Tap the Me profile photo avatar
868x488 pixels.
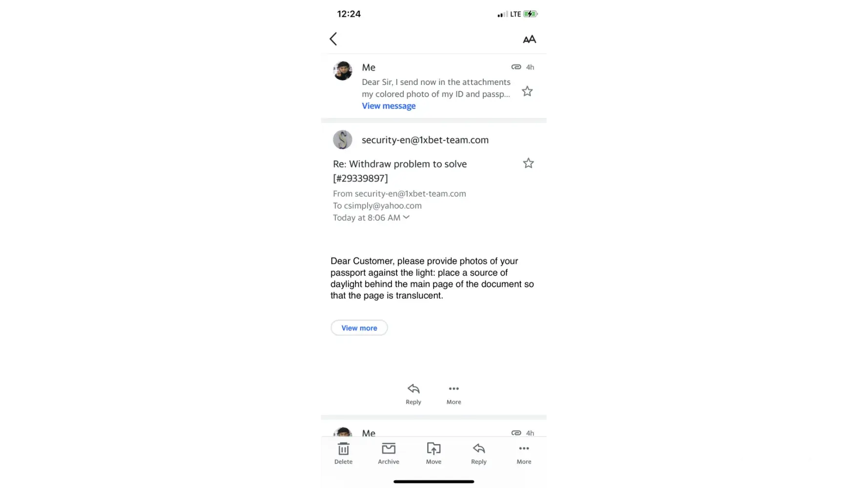[343, 71]
